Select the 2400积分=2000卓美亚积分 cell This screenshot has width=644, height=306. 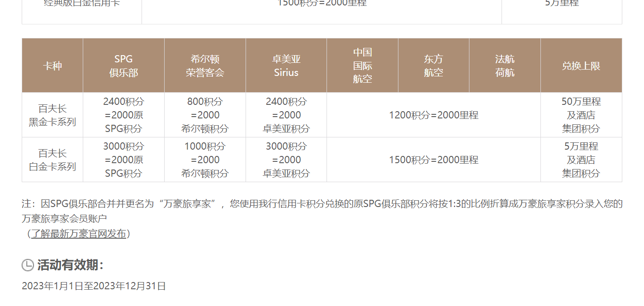click(x=286, y=115)
